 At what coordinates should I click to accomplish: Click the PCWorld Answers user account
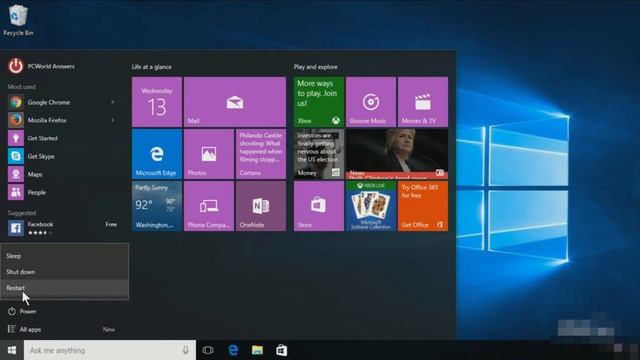click(41, 66)
